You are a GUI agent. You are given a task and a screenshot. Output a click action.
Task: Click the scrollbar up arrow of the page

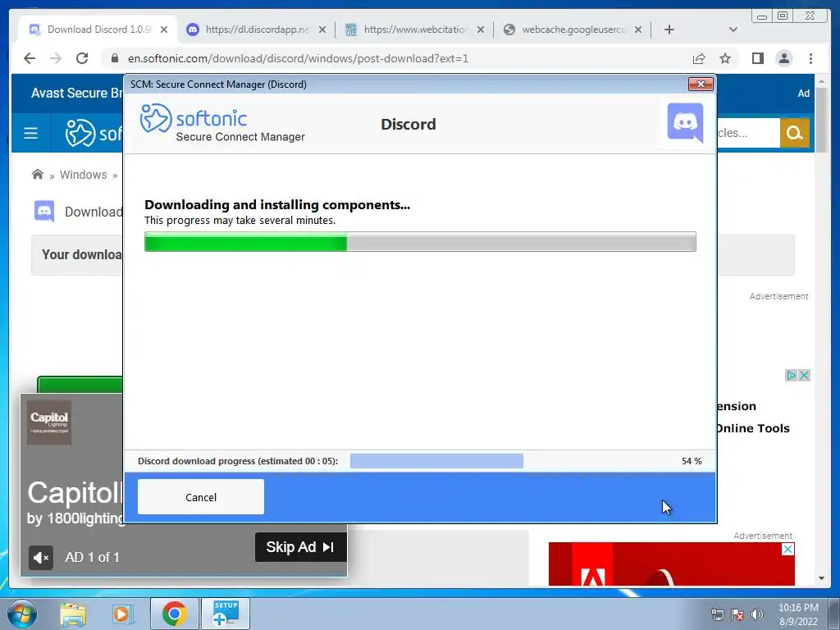click(821, 81)
